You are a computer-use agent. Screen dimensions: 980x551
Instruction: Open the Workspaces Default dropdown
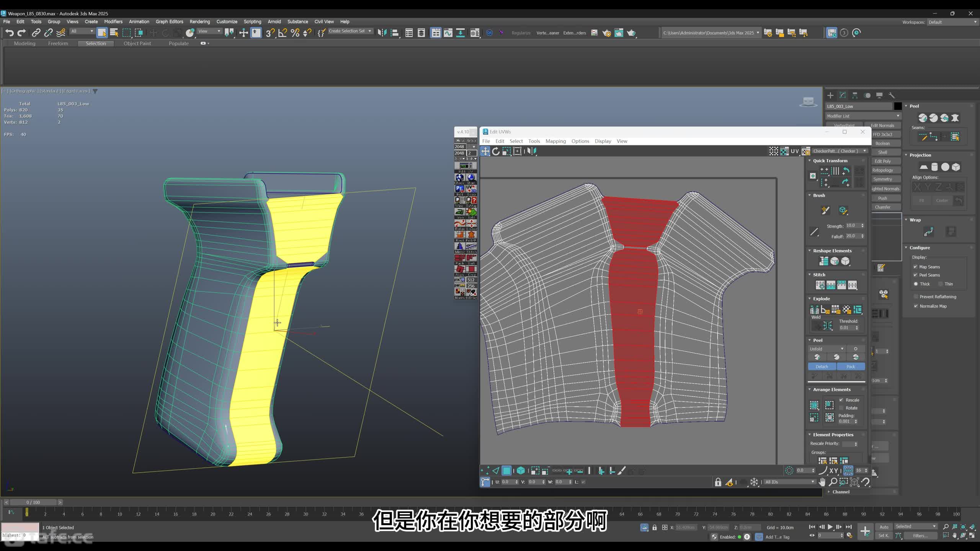point(952,22)
